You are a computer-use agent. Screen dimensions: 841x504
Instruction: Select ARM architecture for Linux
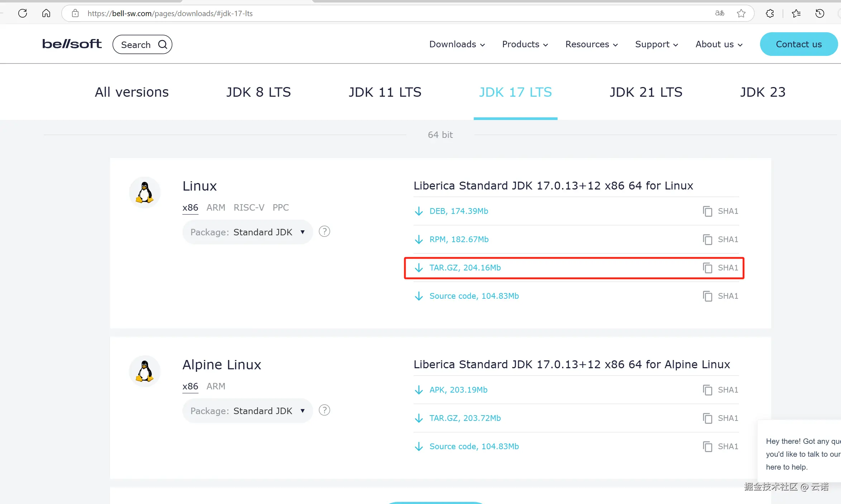(216, 207)
